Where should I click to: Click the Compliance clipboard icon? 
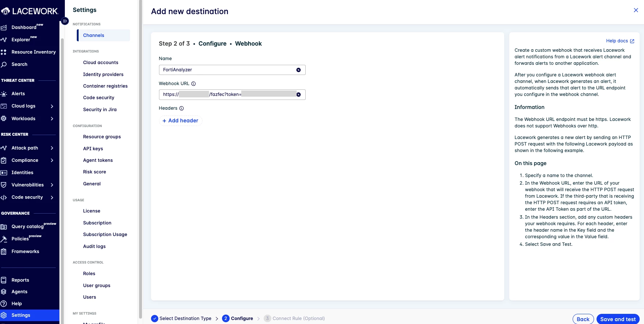tap(4, 160)
